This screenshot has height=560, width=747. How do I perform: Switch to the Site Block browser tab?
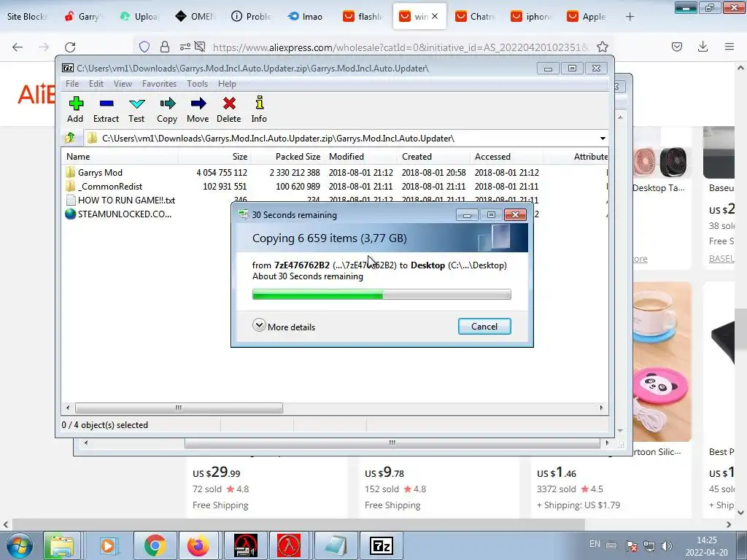tap(26, 17)
